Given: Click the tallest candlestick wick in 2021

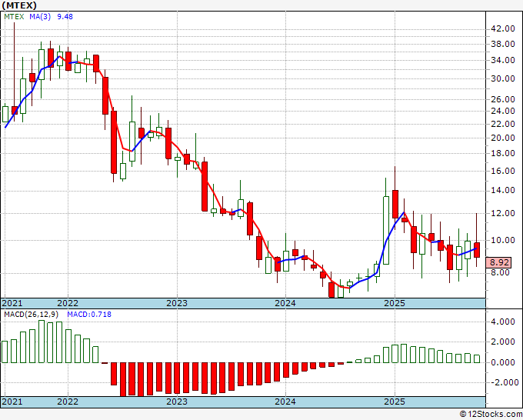Looking at the screenshot, I should coord(15,65).
